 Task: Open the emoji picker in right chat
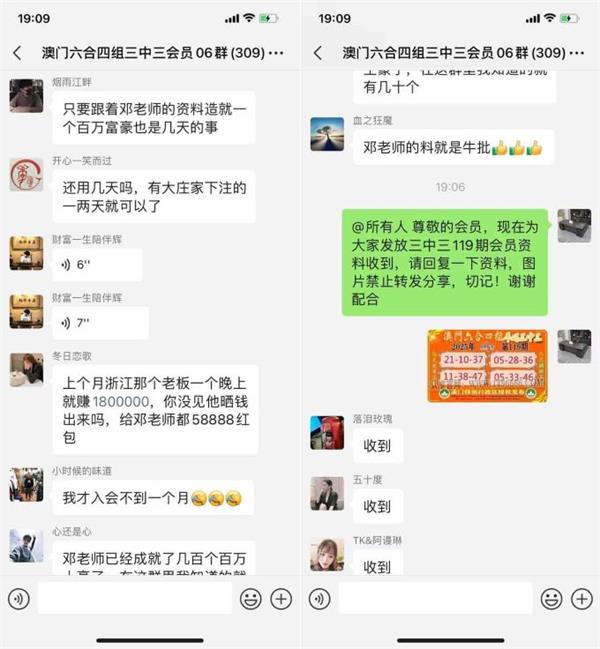(x=552, y=599)
